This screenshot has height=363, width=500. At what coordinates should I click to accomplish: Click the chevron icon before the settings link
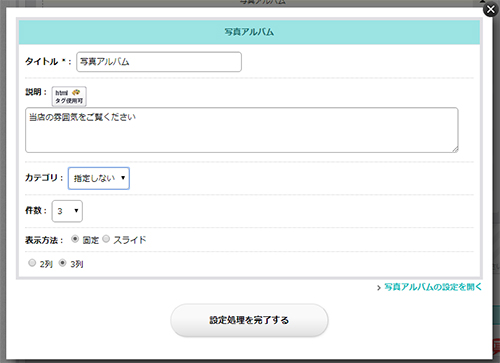pos(379,287)
